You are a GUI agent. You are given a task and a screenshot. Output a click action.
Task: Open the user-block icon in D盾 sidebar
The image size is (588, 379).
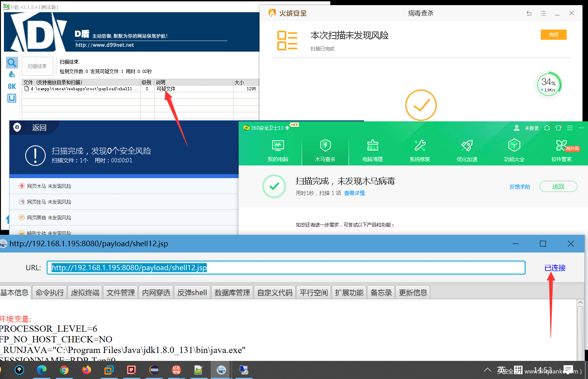[12, 74]
